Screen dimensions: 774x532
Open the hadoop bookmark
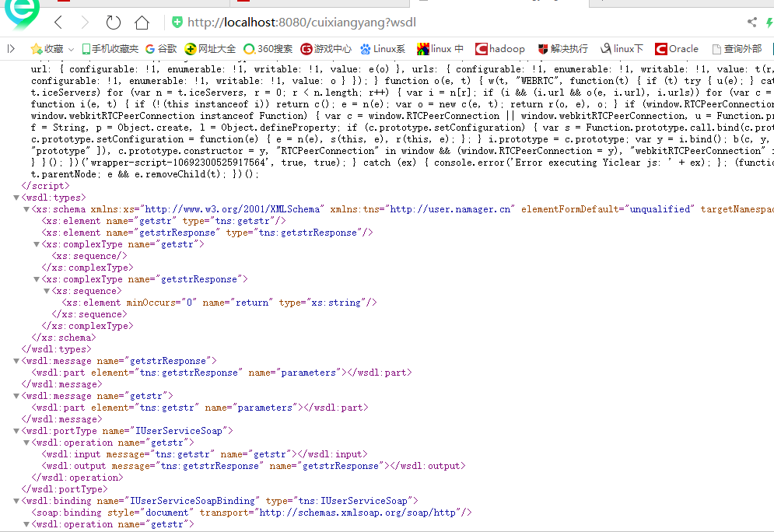pos(500,49)
